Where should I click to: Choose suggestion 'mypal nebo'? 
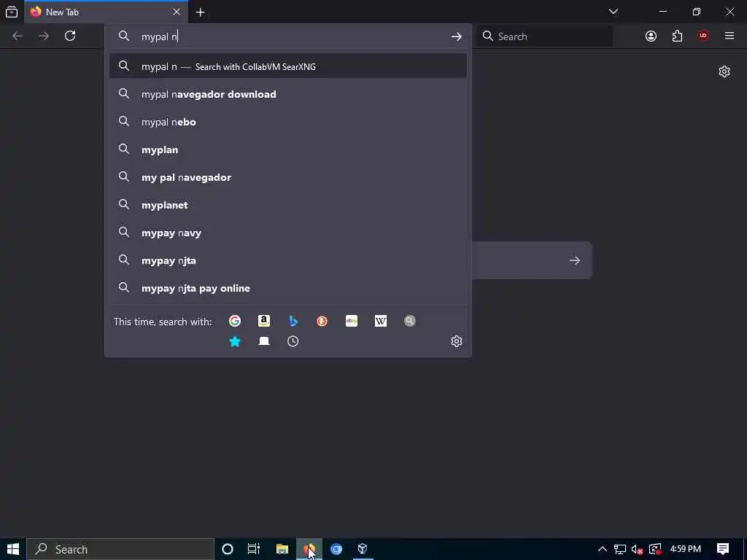pyautogui.click(x=287, y=122)
